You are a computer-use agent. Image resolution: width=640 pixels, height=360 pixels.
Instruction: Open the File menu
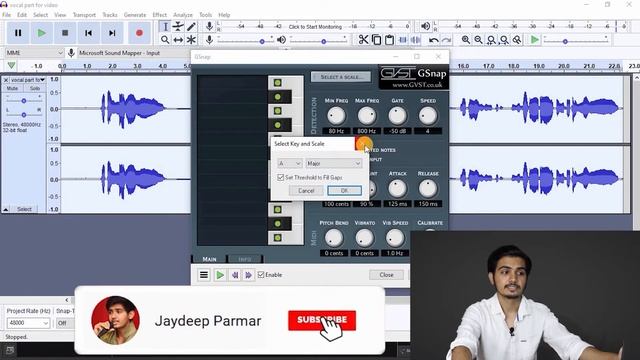[7, 15]
